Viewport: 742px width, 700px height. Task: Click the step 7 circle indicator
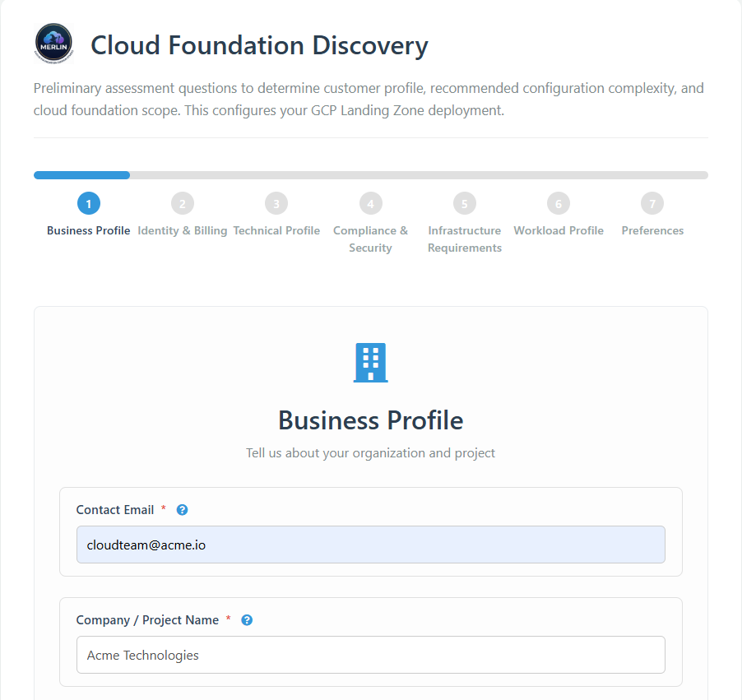652,202
